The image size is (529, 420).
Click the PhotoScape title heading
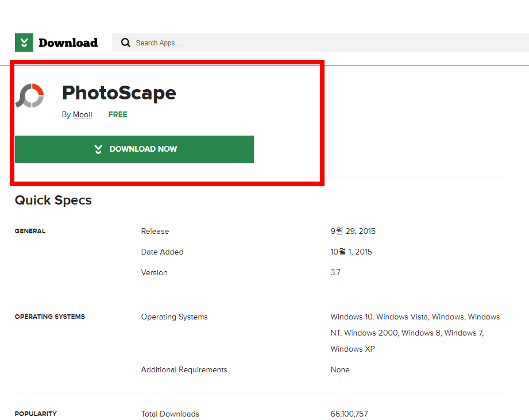119,93
